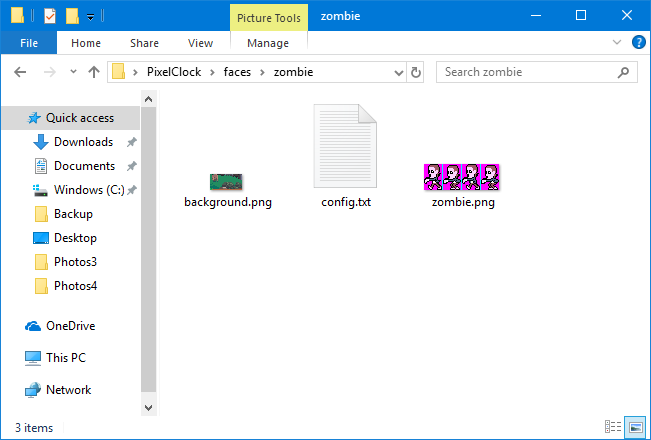This screenshot has height=440, width=651.
Task: Click the navigation pane scroll down arrow
Action: click(149, 408)
